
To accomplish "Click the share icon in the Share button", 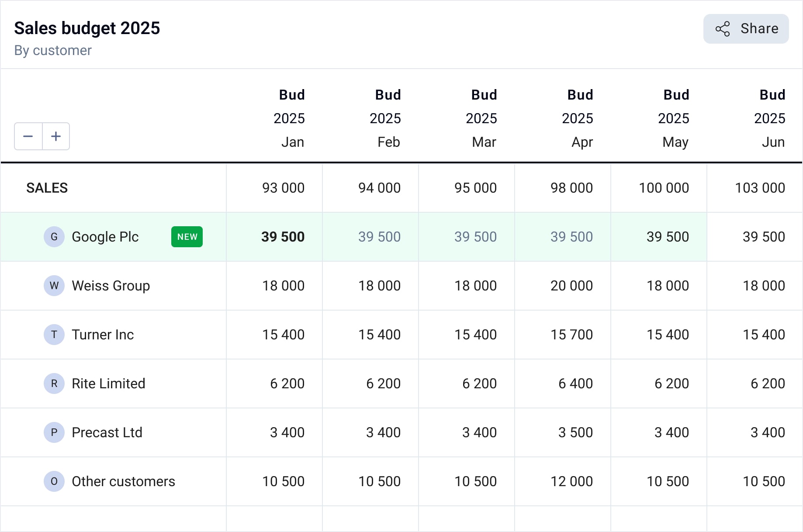I will coord(723,29).
